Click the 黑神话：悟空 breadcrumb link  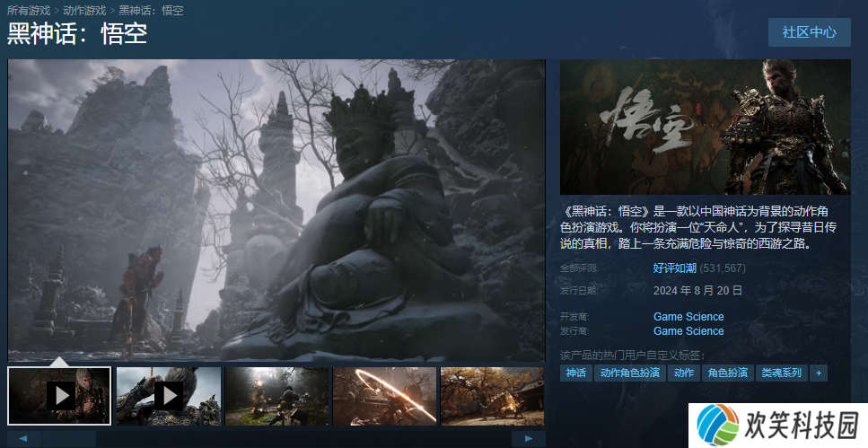click(x=151, y=11)
